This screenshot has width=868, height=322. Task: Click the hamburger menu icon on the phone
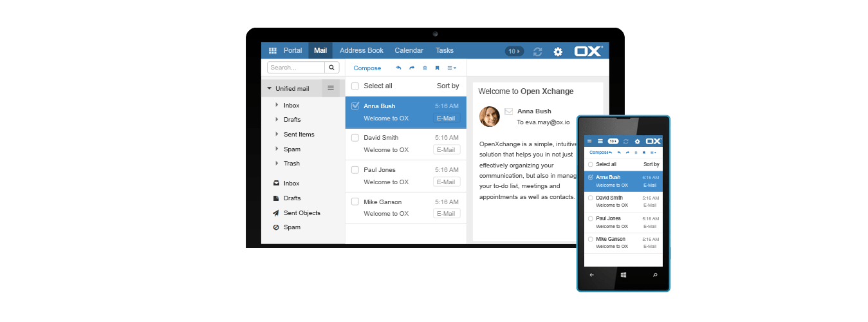point(600,141)
